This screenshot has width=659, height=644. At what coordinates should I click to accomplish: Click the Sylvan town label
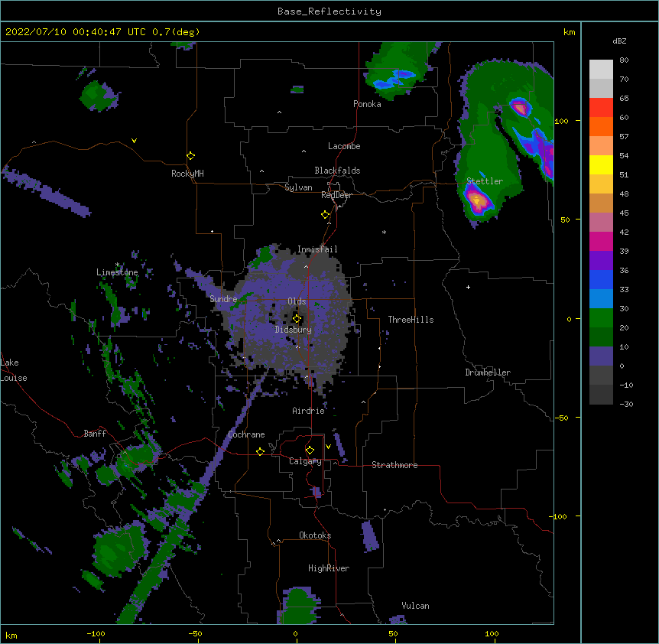tap(298, 187)
